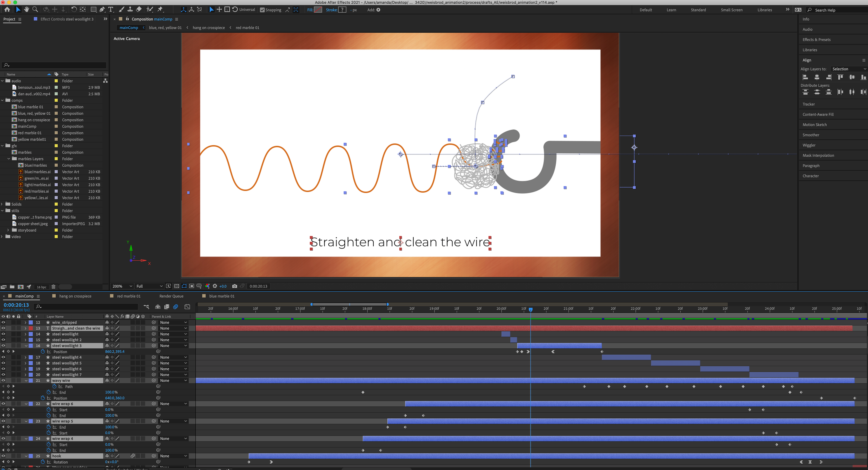Select the Zoom tool
868x470 pixels.
tap(35, 9)
